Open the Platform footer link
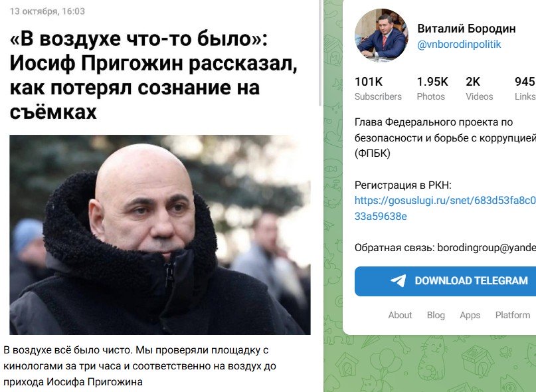536x392 pixels. pos(512,315)
